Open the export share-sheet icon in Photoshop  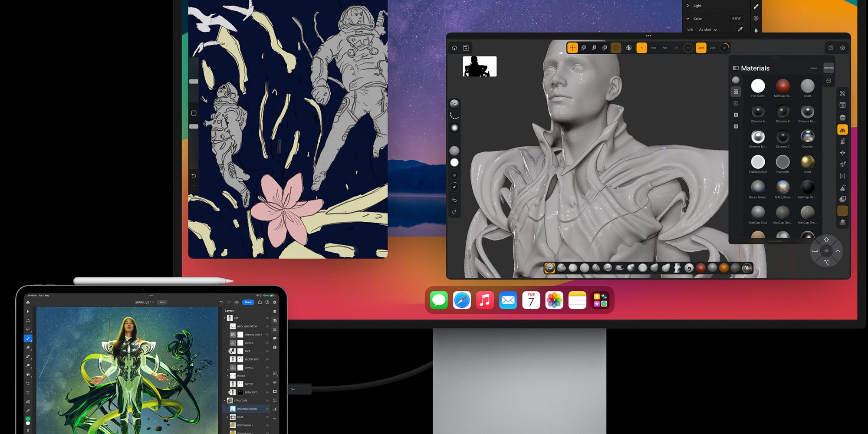[x=260, y=302]
